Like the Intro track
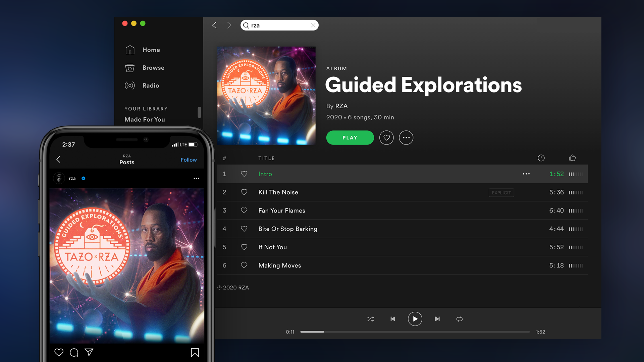This screenshot has height=362, width=644. click(244, 174)
